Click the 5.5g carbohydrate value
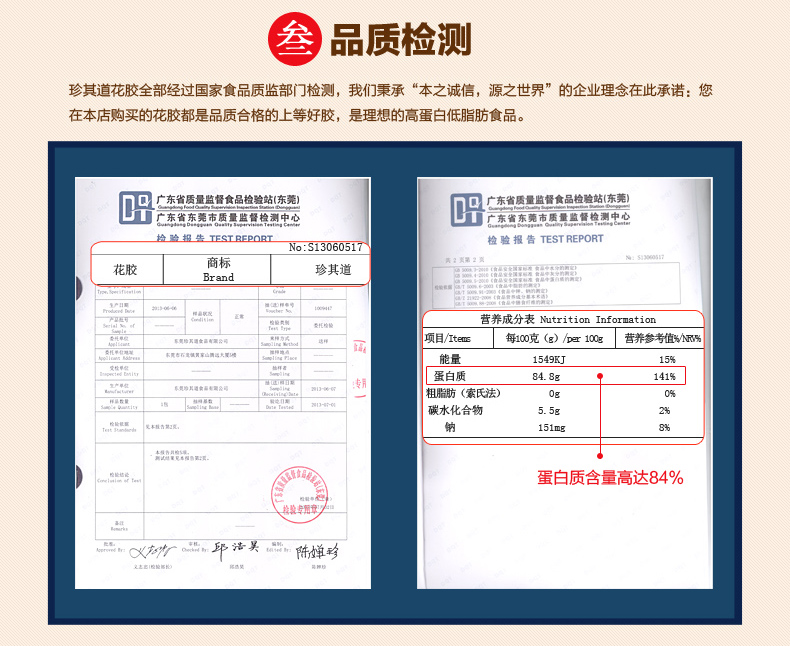Viewport: 790px width, 646px height. [549, 411]
